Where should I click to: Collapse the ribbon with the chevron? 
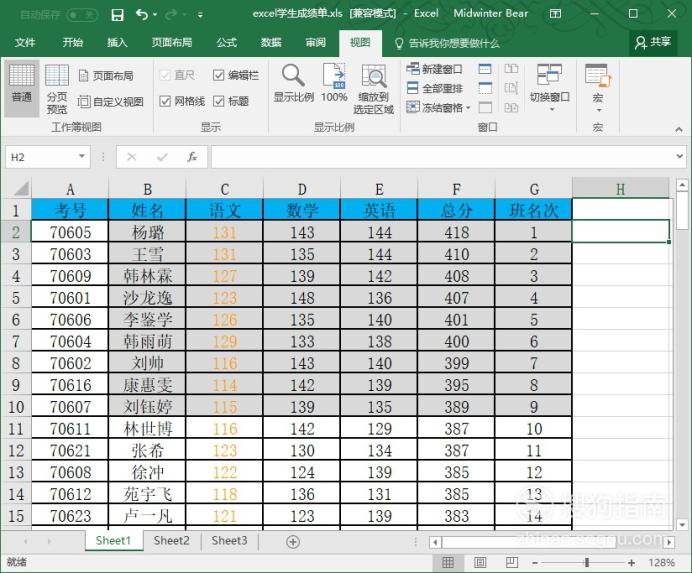679,129
